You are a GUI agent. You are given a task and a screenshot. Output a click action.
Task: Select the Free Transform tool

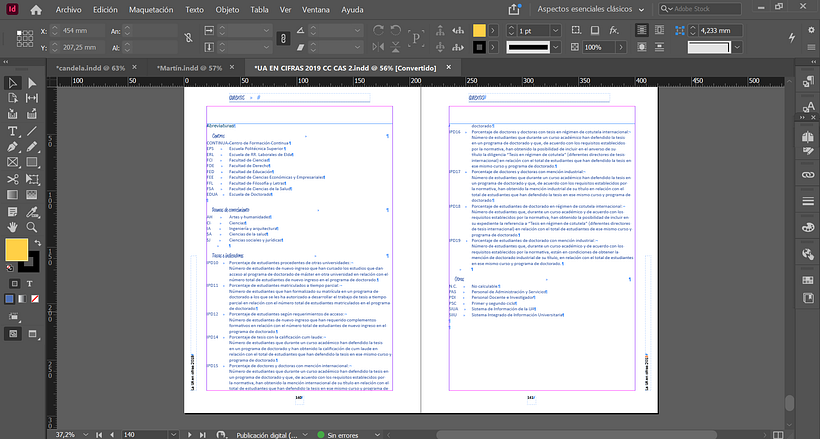point(32,179)
